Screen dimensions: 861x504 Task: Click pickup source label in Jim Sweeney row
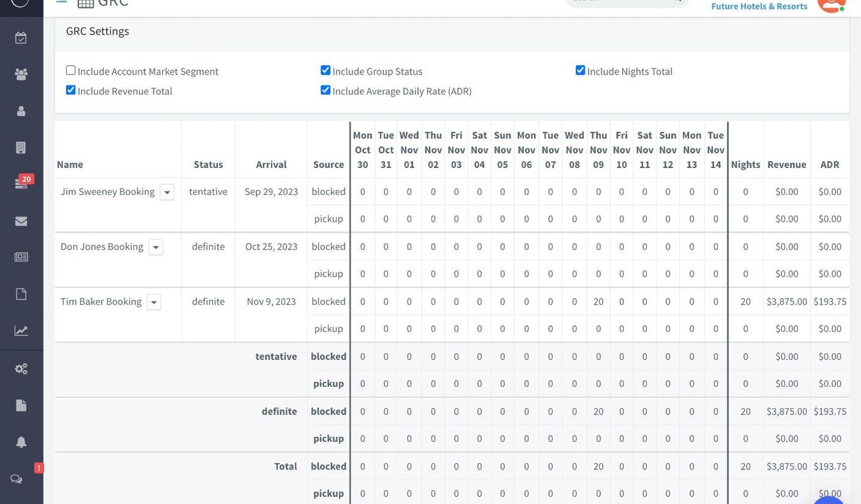coord(328,219)
